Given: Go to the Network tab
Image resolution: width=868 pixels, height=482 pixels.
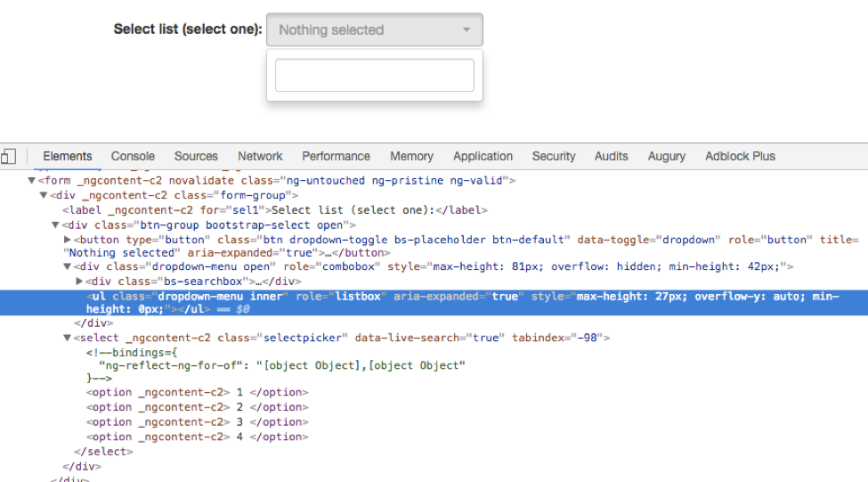Looking at the screenshot, I should (260, 157).
